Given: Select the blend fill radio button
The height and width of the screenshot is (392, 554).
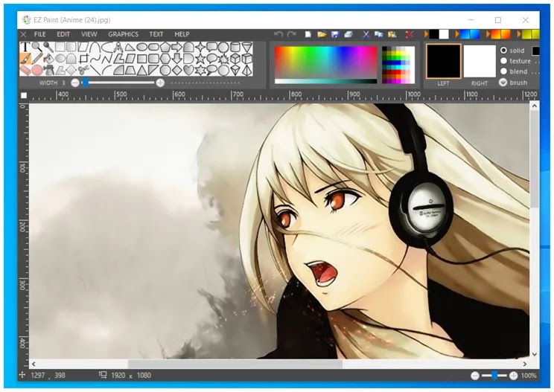Looking at the screenshot, I should pos(503,71).
